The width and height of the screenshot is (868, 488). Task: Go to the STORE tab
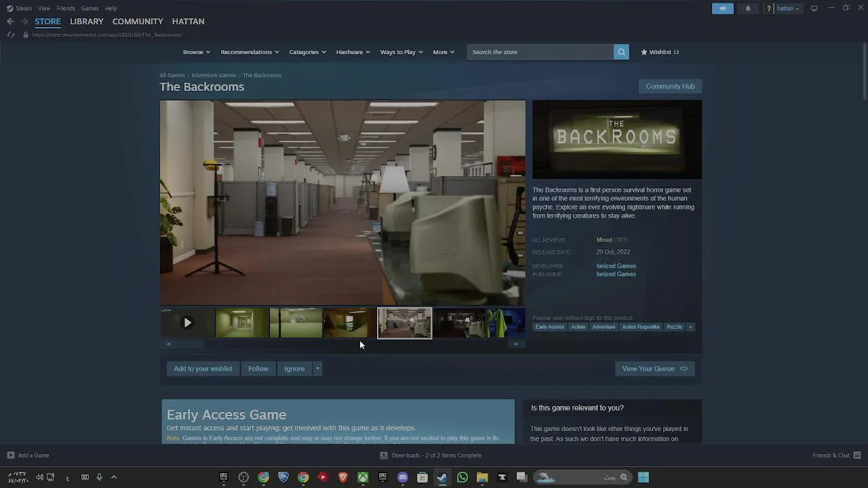point(47,22)
